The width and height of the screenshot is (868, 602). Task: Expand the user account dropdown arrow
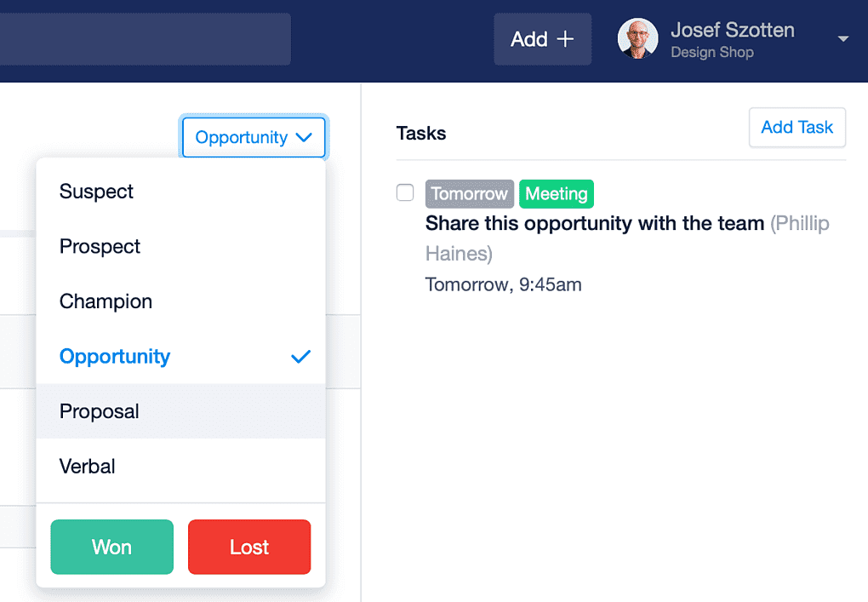pyautogui.click(x=843, y=39)
